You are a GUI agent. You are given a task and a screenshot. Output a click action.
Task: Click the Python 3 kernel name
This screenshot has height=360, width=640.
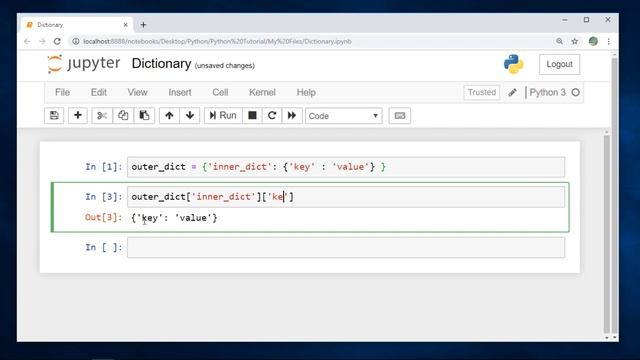pyautogui.click(x=547, y=92)
